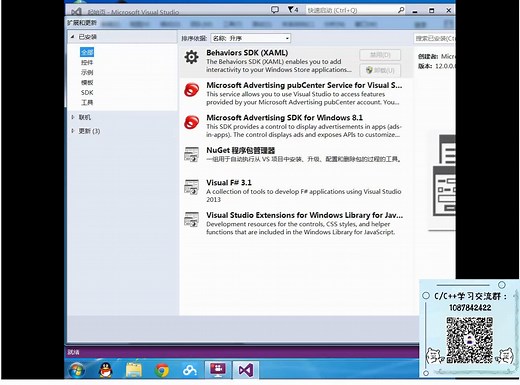Open the screen recorder taskbar icon
Viewport: 520px width, 385px height.
pos(218,370)
